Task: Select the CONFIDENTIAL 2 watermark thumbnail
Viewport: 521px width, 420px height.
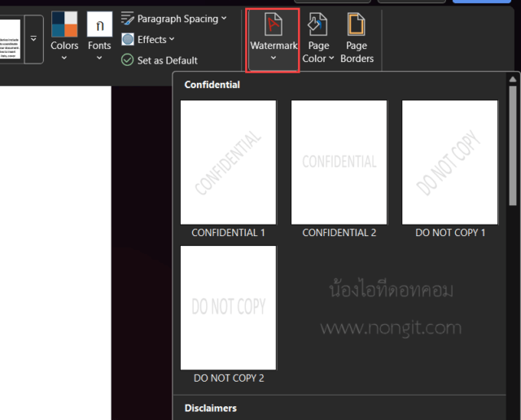Action: click(x=339, y=162)
